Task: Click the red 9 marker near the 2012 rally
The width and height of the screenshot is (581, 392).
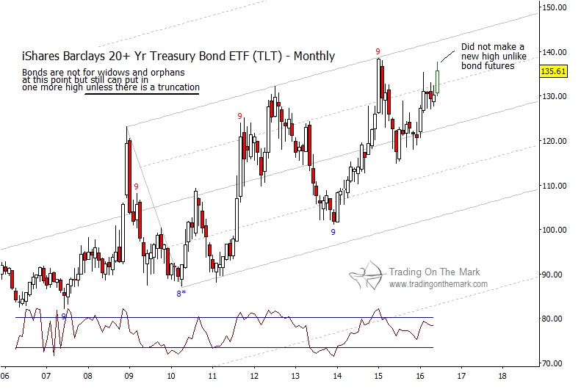Action: tap(239, 116)
